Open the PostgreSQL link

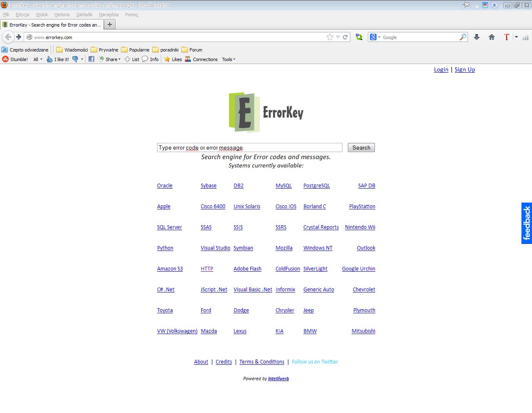tap(317, 186)
